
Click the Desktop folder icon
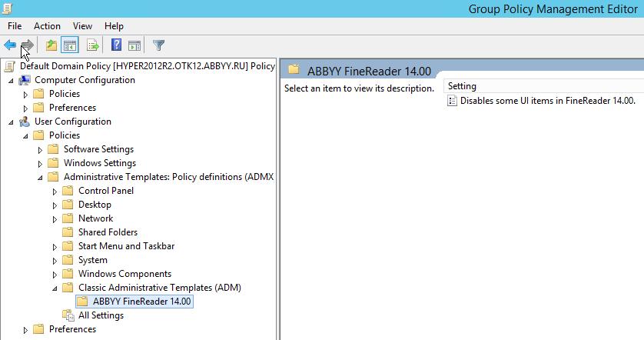pyautogui.click(x=68, y=205)
